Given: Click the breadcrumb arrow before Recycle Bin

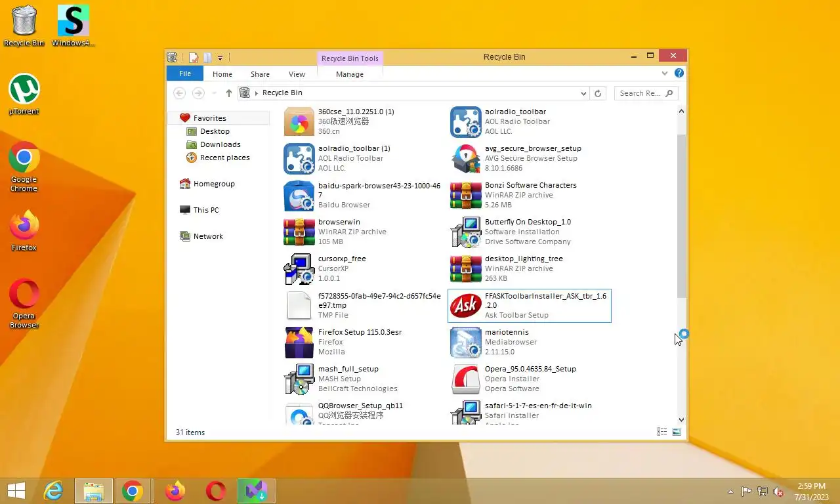Looking at the screenshot, I should (x=257, y=93).
